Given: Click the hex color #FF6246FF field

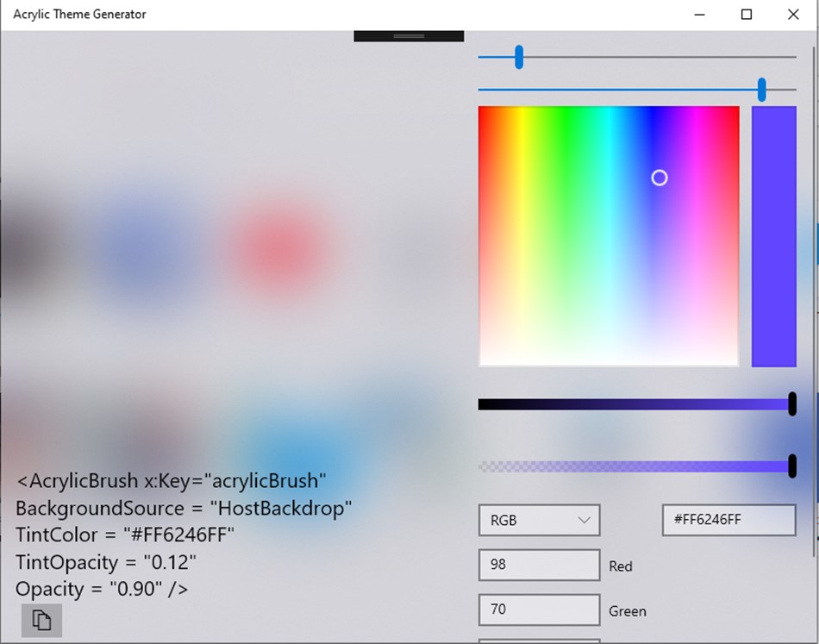Looking at the screenshot, I should click(x=728, y=520).
